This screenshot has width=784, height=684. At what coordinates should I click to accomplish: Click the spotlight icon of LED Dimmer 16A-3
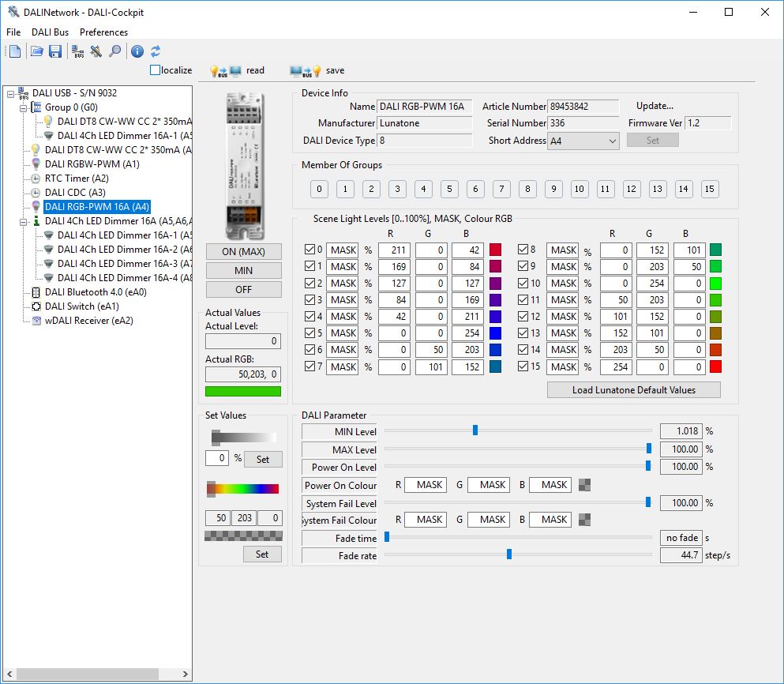[x=48, y=263]
